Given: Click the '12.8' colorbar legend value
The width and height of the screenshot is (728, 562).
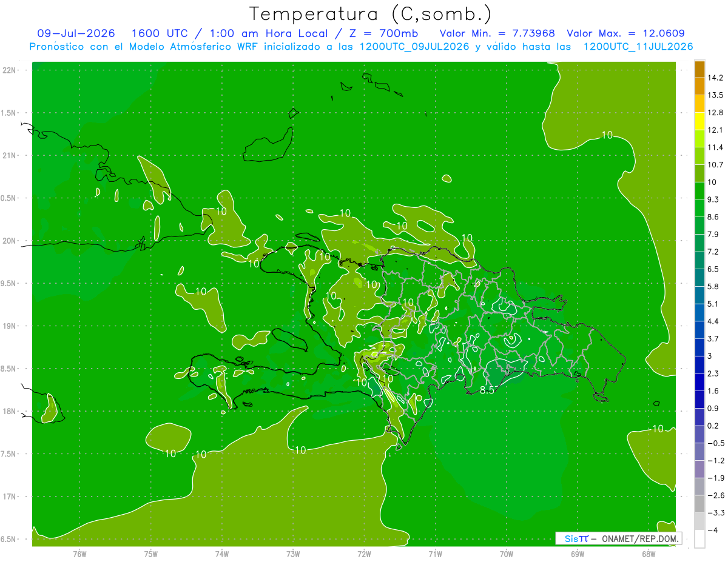Looking at the screenshot, I should coord(715,113).
